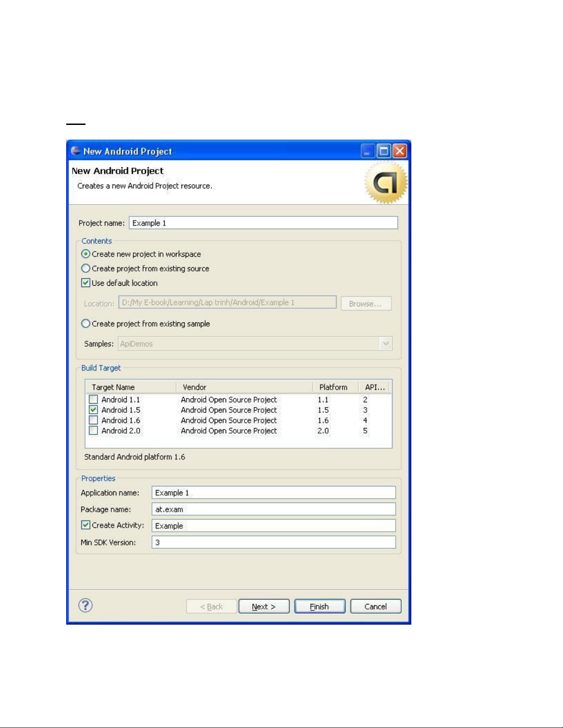This screenshot has width=563, height=728.
Task: Click the Eclipse icon in title bar
Action: point(76,151)
